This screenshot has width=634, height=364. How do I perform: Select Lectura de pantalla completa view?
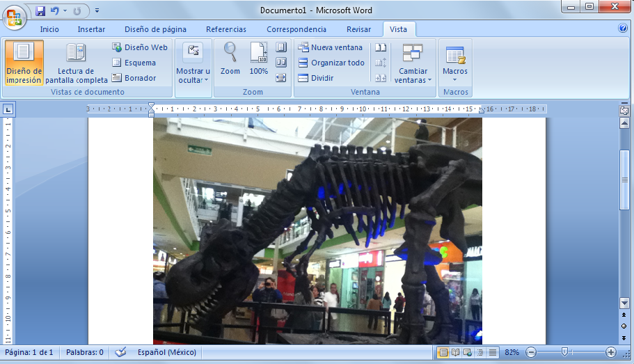pos(77,63)
